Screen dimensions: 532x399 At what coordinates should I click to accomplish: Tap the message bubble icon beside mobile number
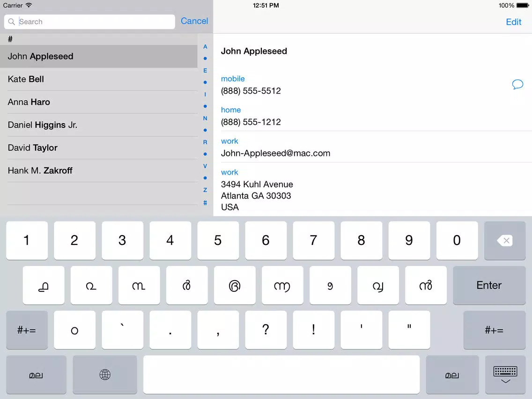(517, 84)
